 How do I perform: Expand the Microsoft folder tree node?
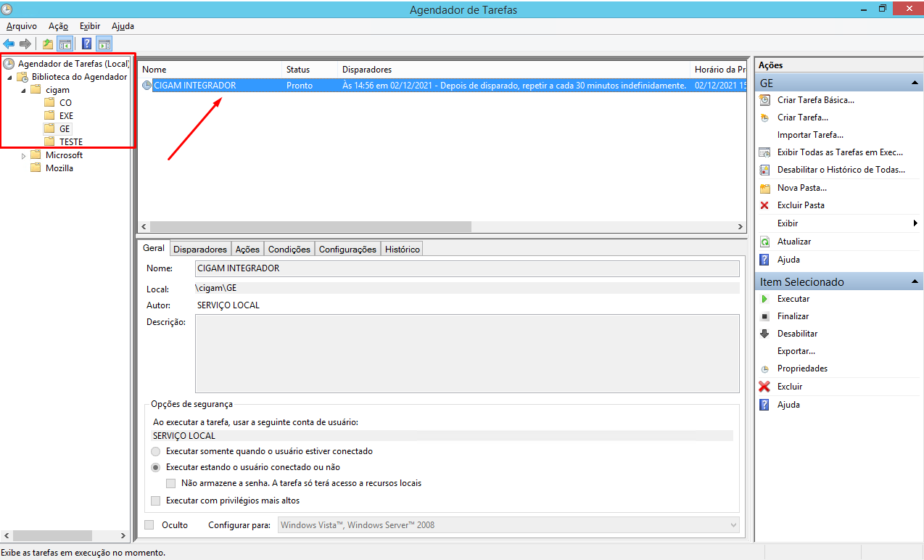point(23,155)
